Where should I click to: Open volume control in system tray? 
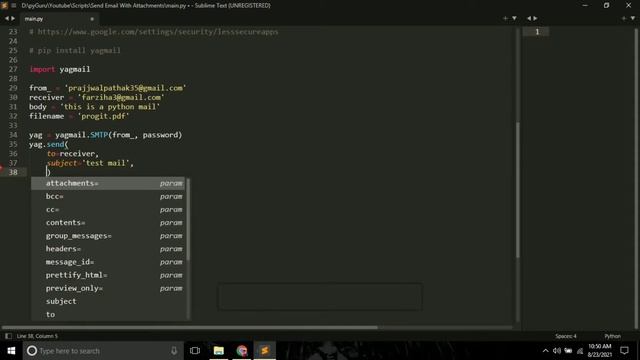click(x=557, y=351)
